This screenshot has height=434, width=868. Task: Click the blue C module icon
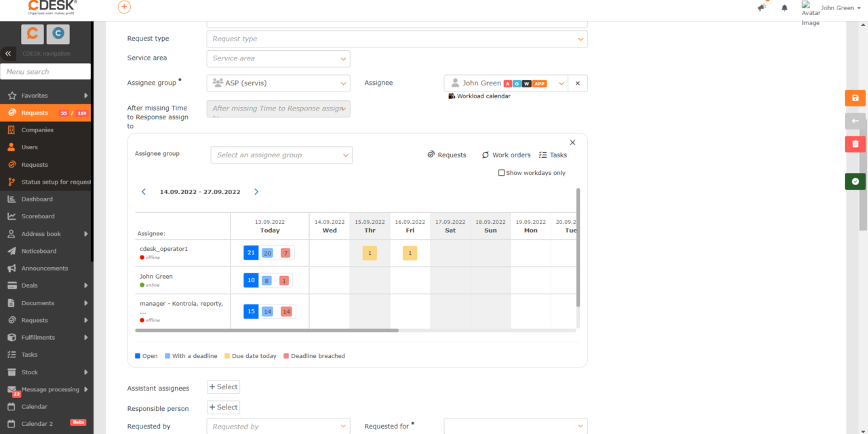(x=60, y=33)
